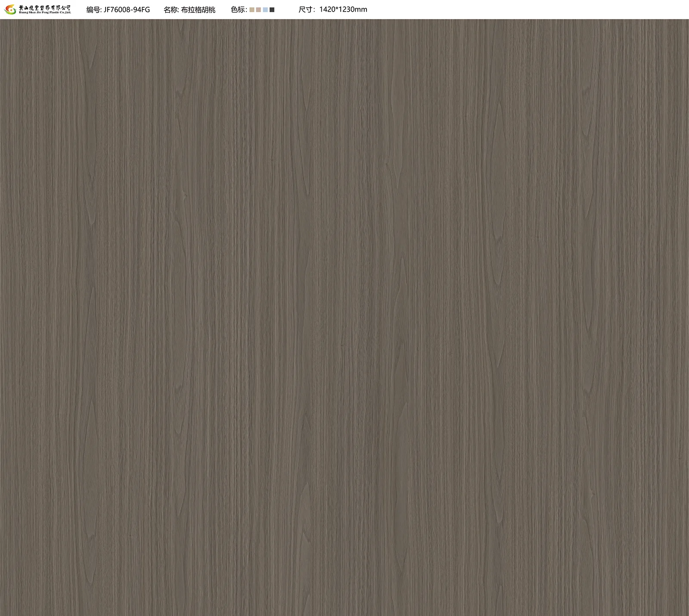The image size is (689, 616).
Task: Click the '*' between the size dimensions
Action: [337, 9]
